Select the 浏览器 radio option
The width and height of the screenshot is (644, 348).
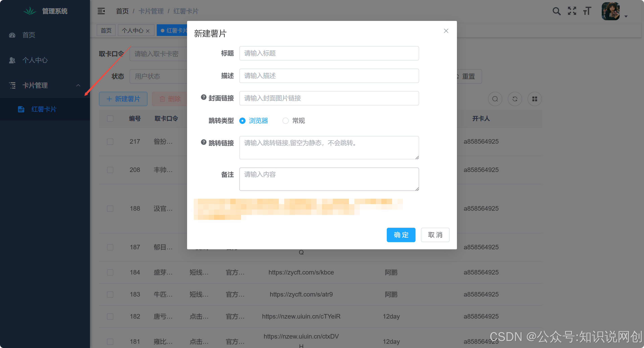pyautogui.click(x=242, y=121)
